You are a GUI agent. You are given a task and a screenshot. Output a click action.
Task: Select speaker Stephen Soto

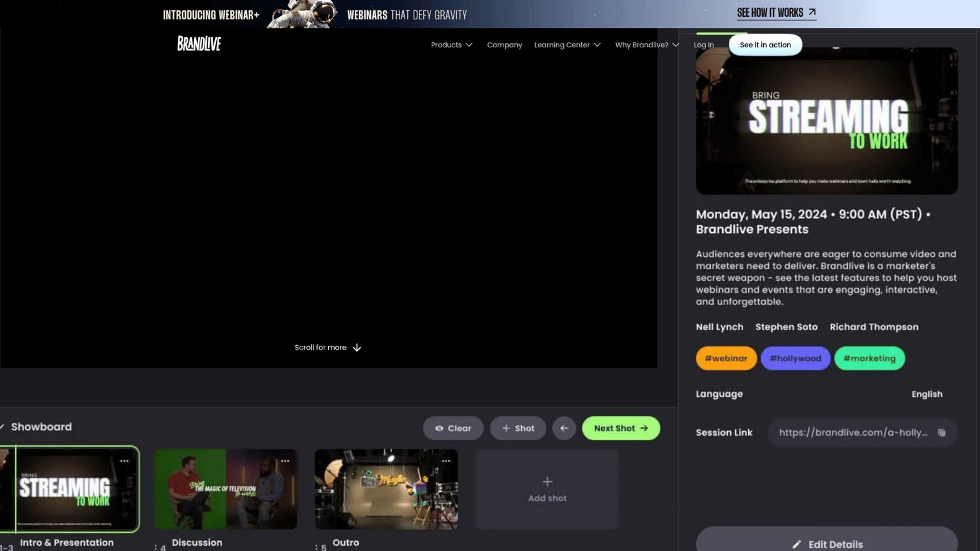pos(786,327)
